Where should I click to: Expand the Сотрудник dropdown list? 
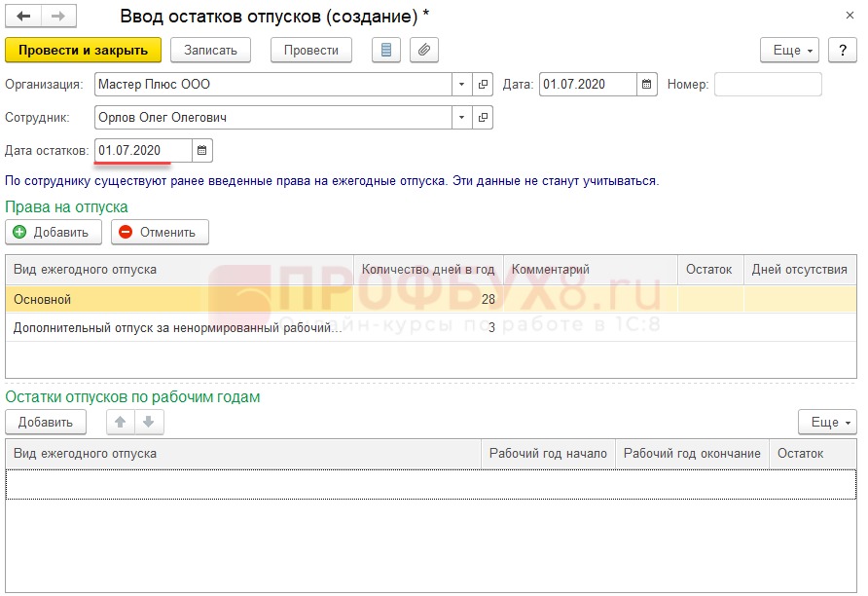[x=462, y=118]
